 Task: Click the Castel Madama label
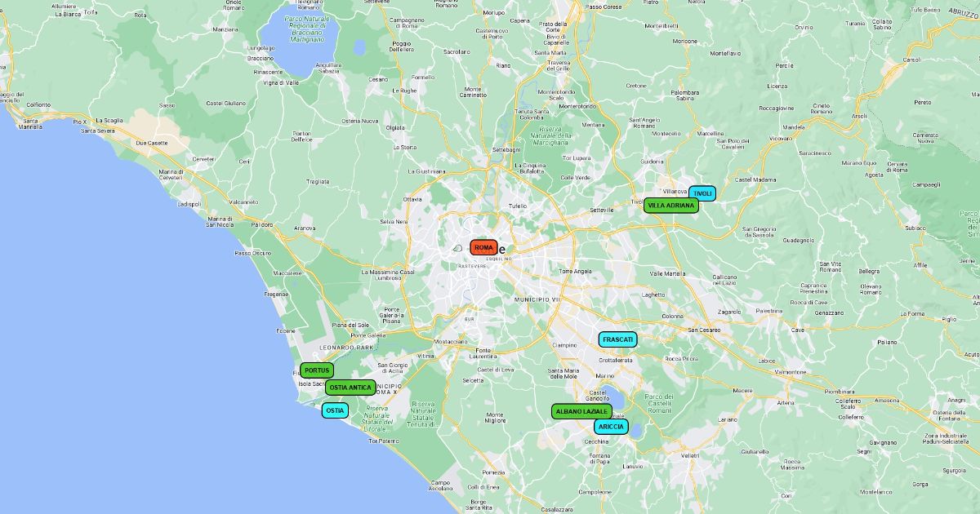click(755, 179)
